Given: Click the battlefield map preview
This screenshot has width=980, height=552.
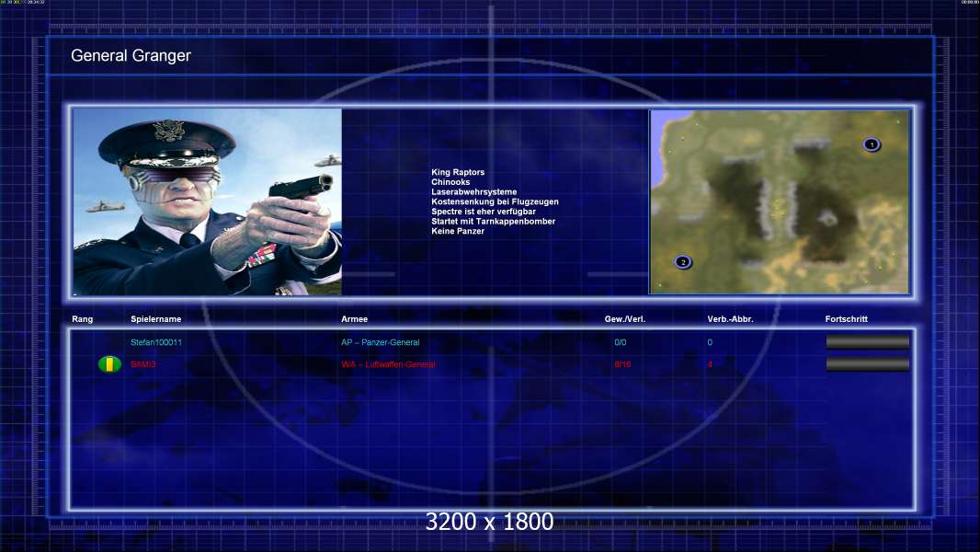Looking at the screenshot, I should tap(780, 201).
